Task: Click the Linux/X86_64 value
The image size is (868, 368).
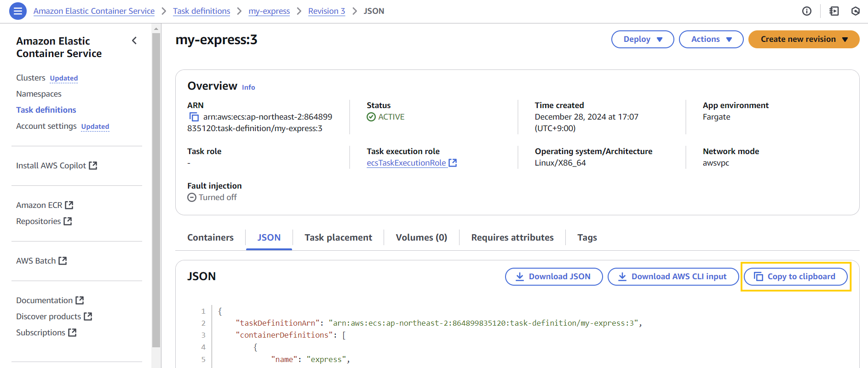Action: (x=560, y=163)
